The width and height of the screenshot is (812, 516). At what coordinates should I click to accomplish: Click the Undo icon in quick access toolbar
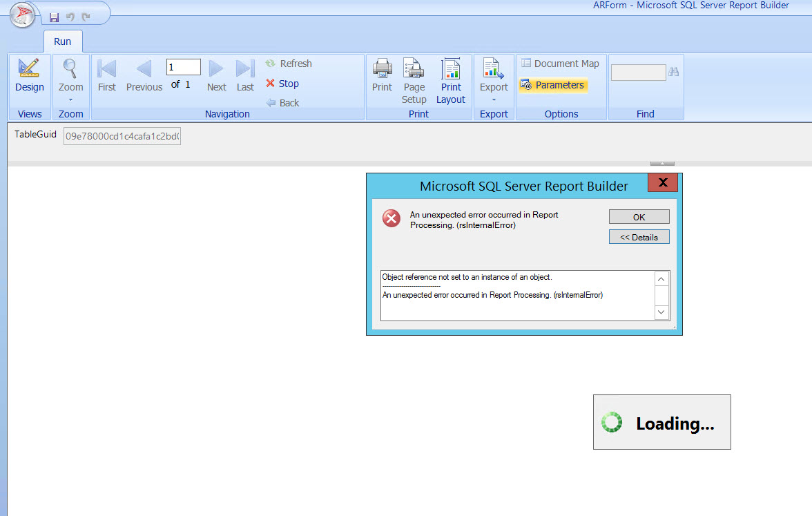click(x=70, y=17)
